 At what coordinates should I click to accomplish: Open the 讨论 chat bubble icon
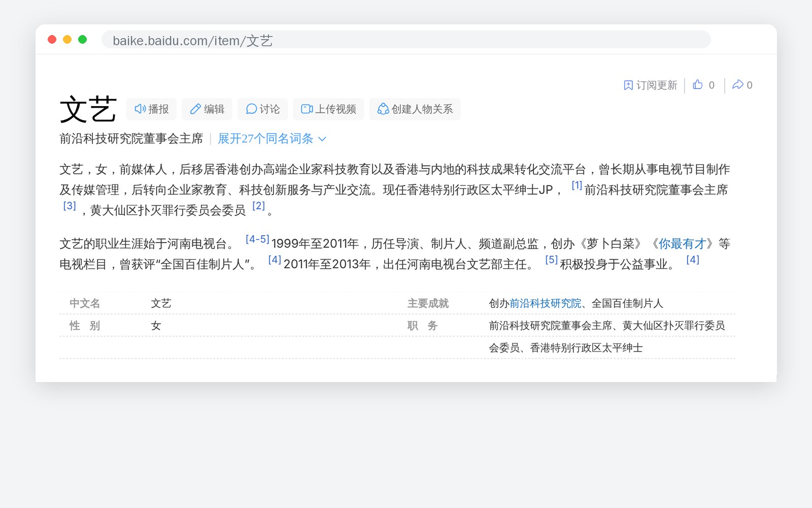point(251,109)
